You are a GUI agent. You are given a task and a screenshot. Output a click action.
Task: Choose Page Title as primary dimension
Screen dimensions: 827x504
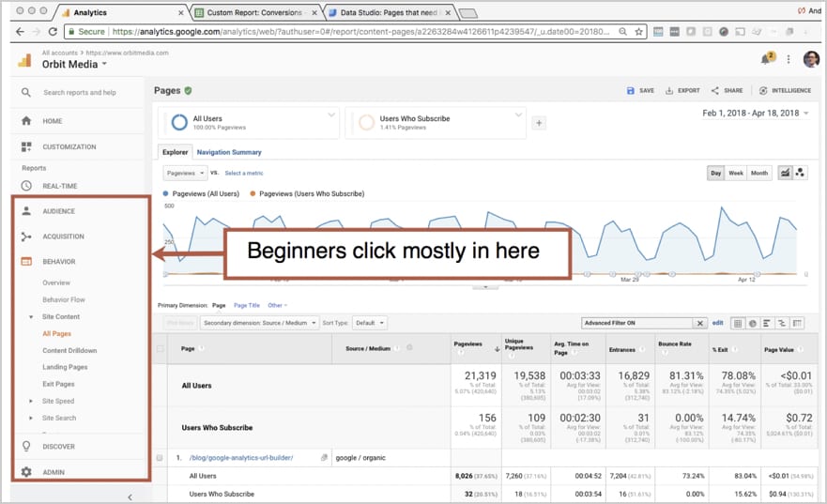tap(247, 305)
